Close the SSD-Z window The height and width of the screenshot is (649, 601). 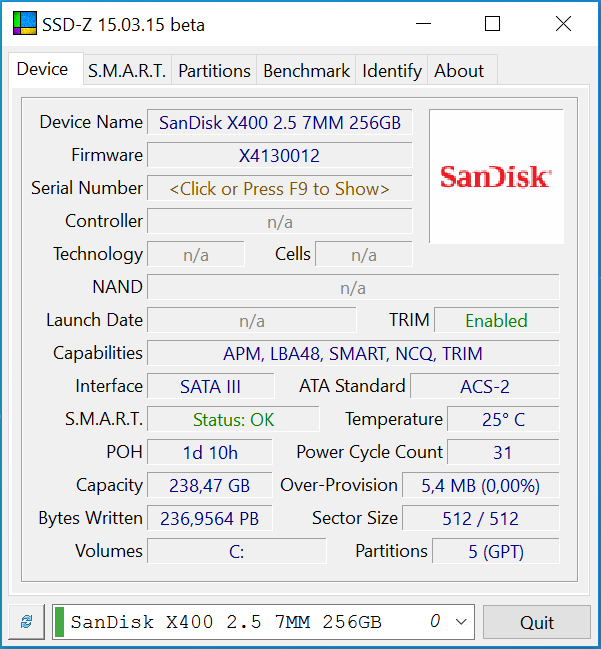point(563,24)
